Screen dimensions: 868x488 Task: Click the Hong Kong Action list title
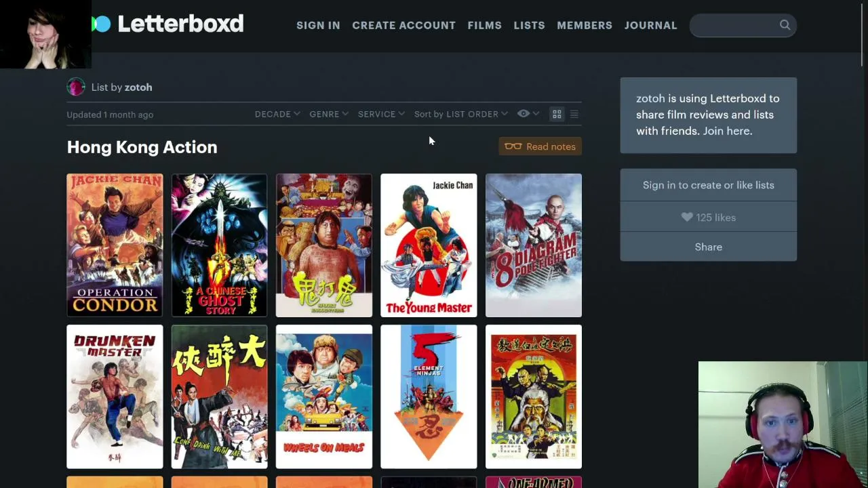coord(142,147)
